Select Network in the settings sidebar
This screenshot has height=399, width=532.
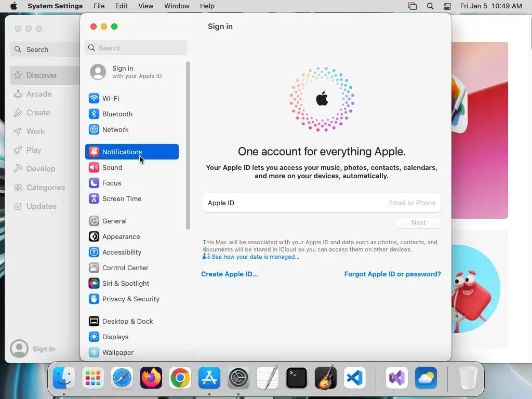tap(131, 129)
